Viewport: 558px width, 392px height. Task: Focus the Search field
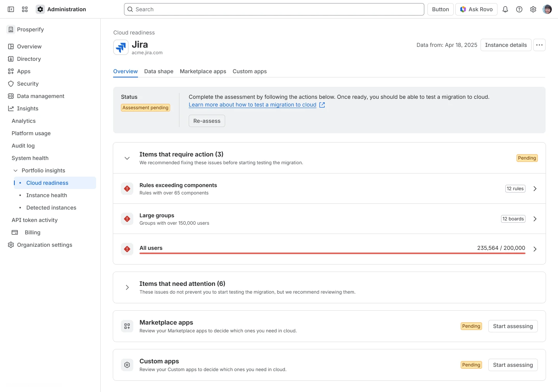274,9
